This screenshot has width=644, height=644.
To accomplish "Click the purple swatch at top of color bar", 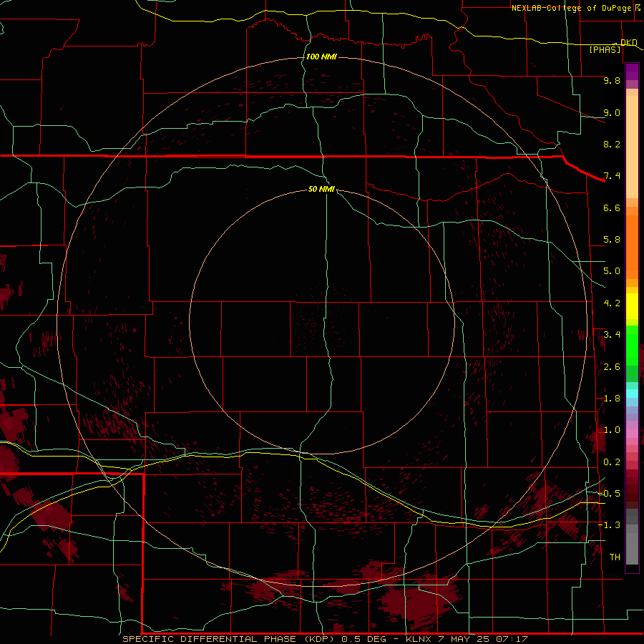I will pos(632,72).
